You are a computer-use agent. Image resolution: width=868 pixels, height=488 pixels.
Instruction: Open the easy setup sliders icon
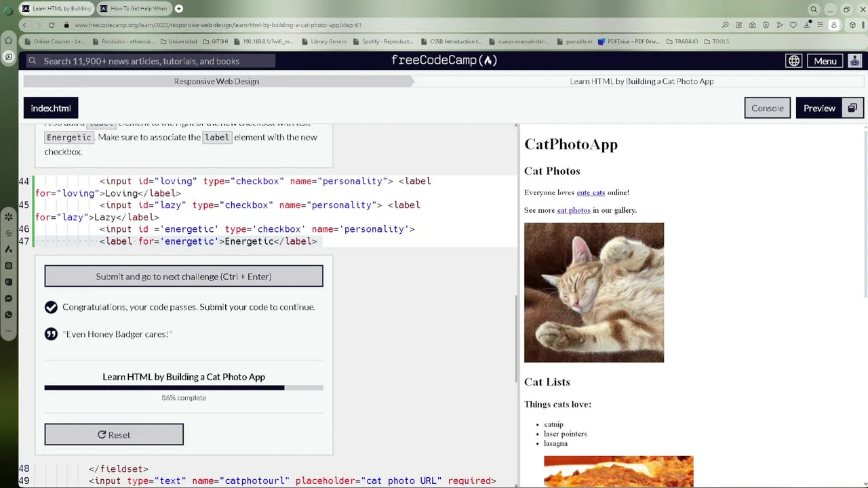(x=821, y=25)
